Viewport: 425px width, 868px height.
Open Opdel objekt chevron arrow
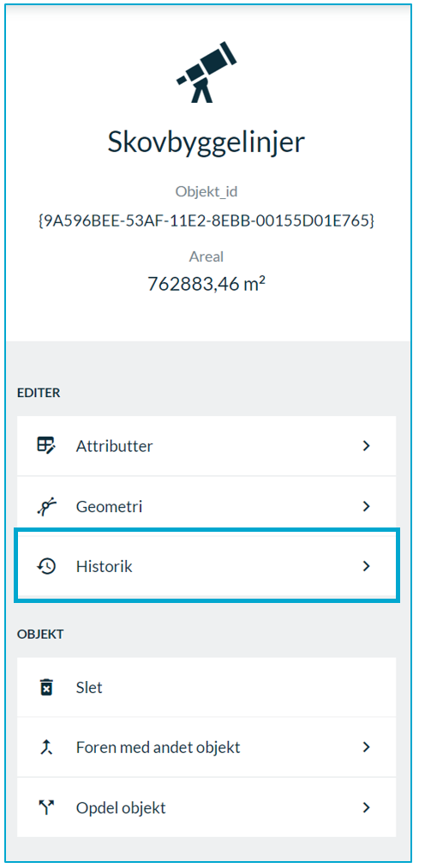(x=366, y=808)
